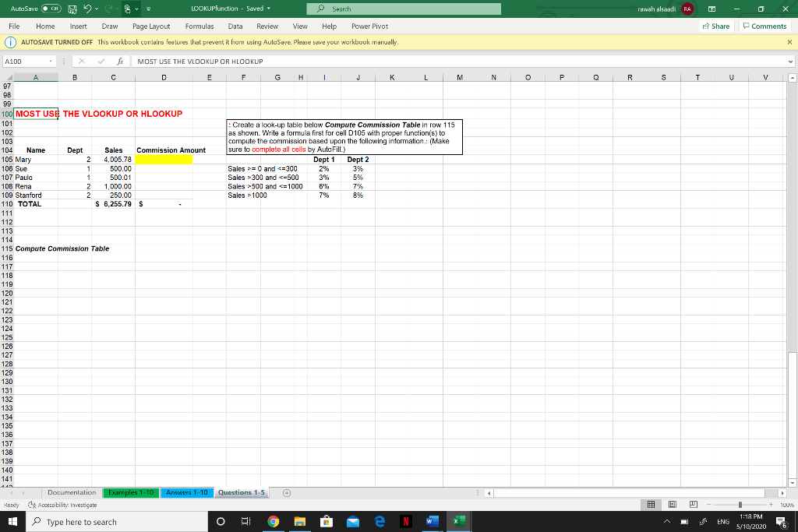Viewport: 798px width, 532px height.
Task: Click the horizontal scrollbar right arrow
Action: click(782, 493)
